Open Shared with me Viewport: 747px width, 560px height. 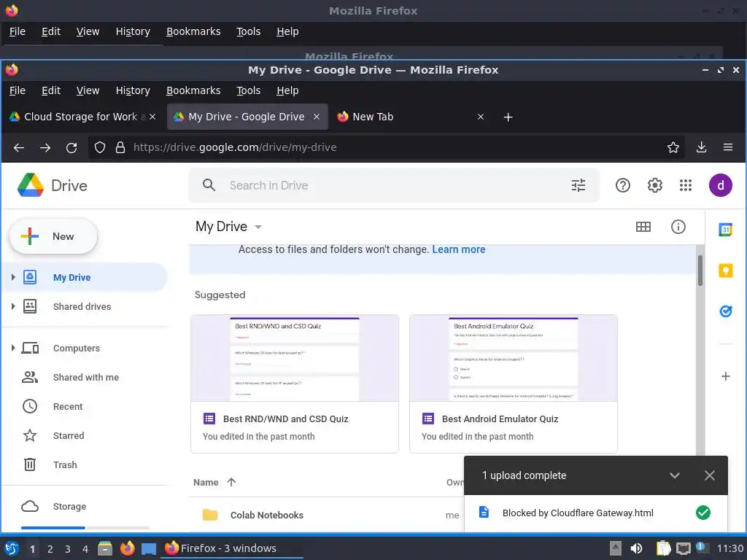pos(86,377)
